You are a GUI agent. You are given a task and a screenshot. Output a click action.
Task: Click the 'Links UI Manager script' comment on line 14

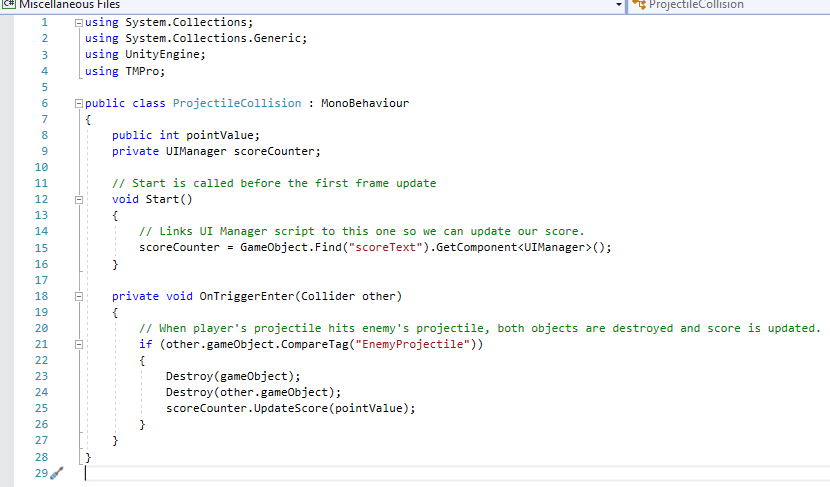coord(361,231)
